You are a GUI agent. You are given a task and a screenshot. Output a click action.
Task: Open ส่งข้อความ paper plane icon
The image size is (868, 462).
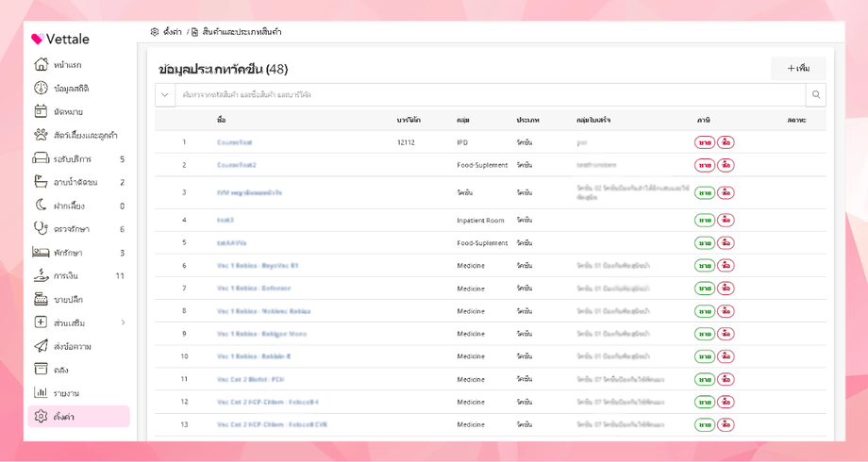coord(41,346)
